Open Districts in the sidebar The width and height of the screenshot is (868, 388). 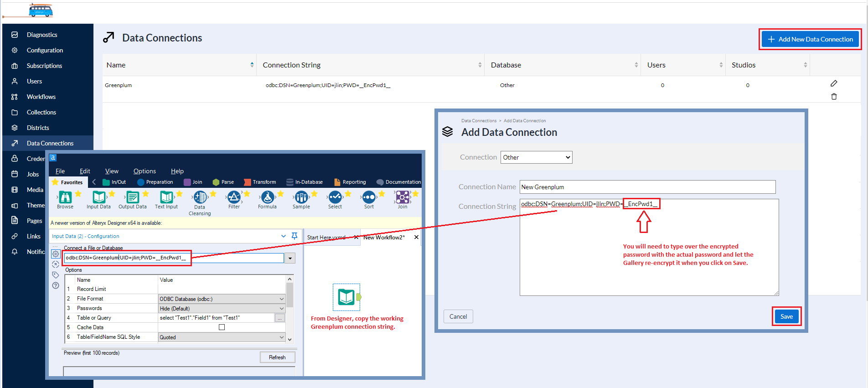(x=38, y=128)
